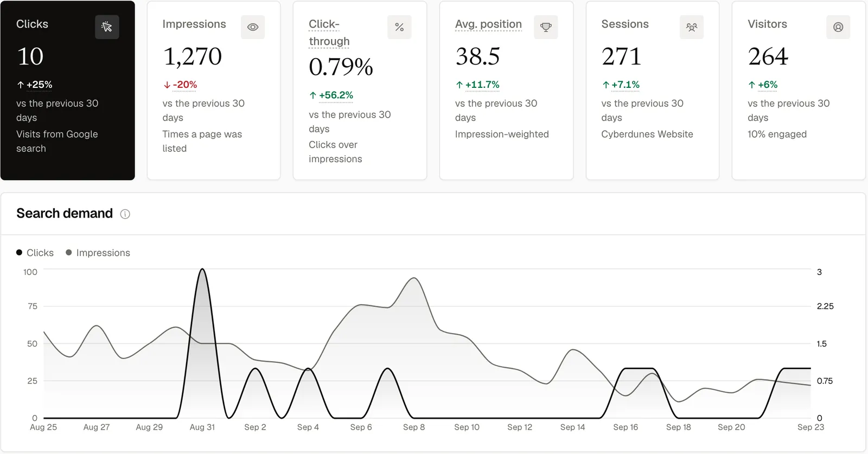The width and height of the screenshot is (868, 454).
Task: Click the 38.5 average position value
Action: pos(477,56)
